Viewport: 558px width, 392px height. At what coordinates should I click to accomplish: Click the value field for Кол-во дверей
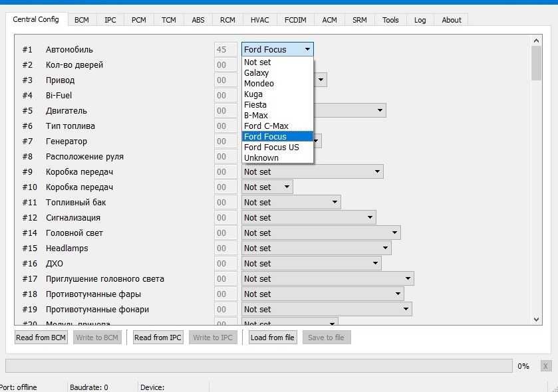225,64
